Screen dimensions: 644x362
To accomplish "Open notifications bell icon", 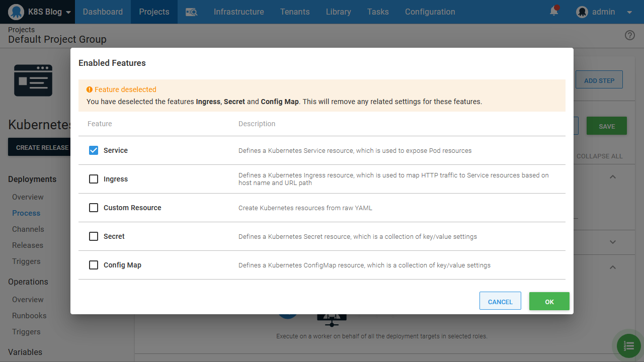I will 554,11.
